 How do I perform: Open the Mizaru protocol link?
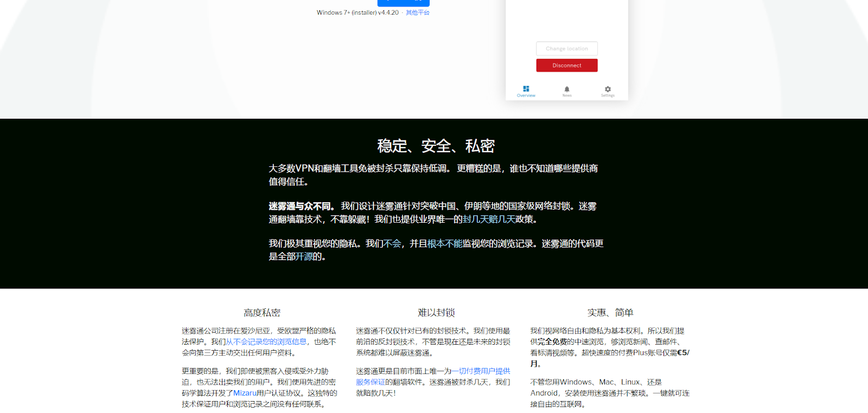(x=245, y=393)
